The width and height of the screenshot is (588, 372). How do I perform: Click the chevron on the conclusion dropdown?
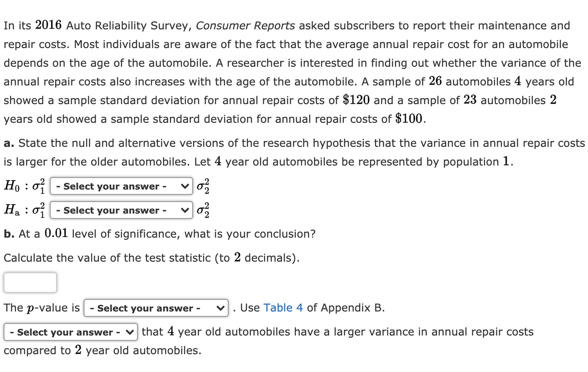(129, 332)
